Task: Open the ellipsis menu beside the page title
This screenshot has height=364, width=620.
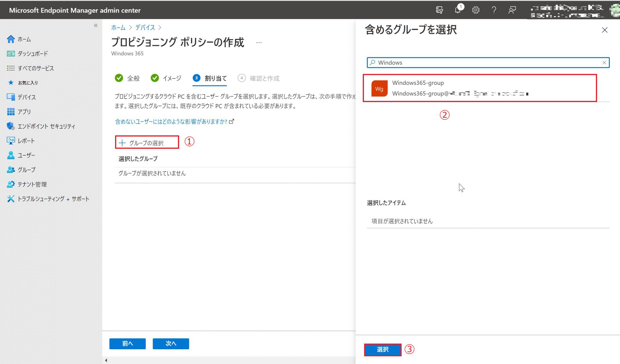Action: click(259, 43)
